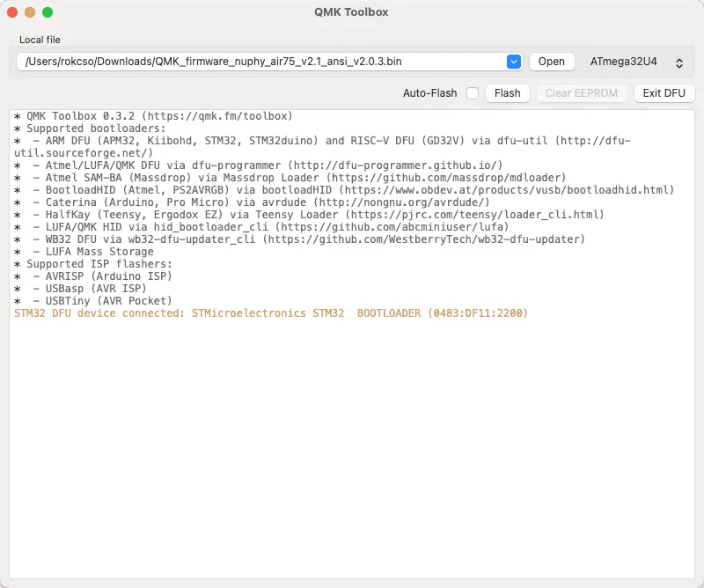Screen dimensions: 704x588
Task: Click the ARM DFU via dfu-util line
Action: click(x=322, y=147)
